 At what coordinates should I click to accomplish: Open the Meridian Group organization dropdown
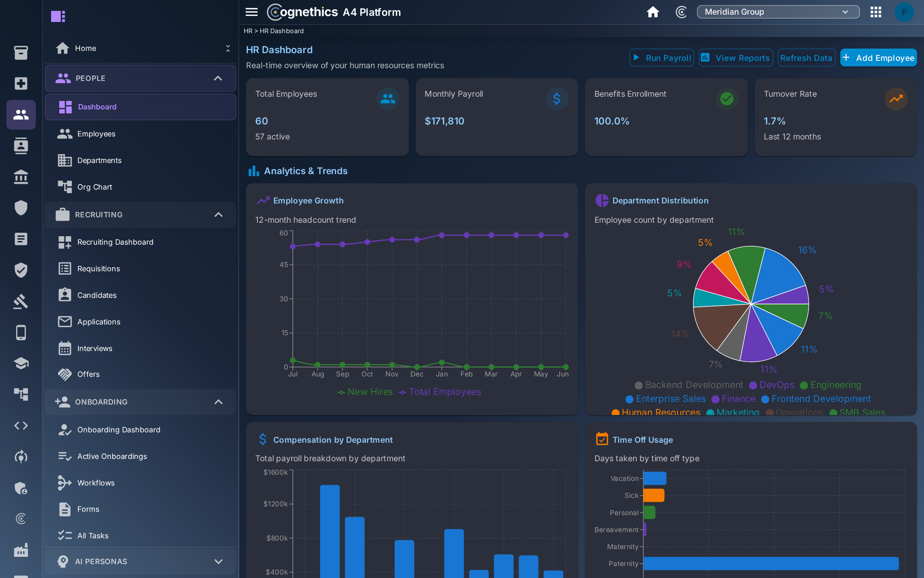pos(778,12)
